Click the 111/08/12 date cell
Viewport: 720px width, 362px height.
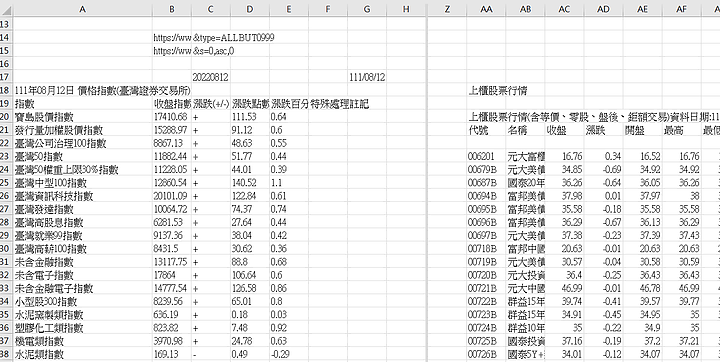point(367,77)
